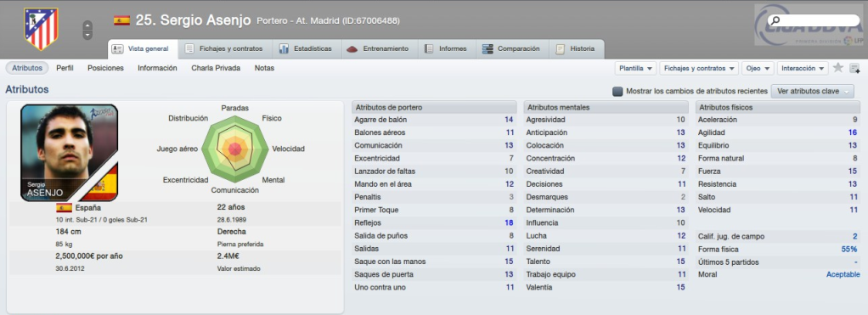
Task: Enable Mostrar los cambios de atributos recientes
Action: (x=617, y=92)
